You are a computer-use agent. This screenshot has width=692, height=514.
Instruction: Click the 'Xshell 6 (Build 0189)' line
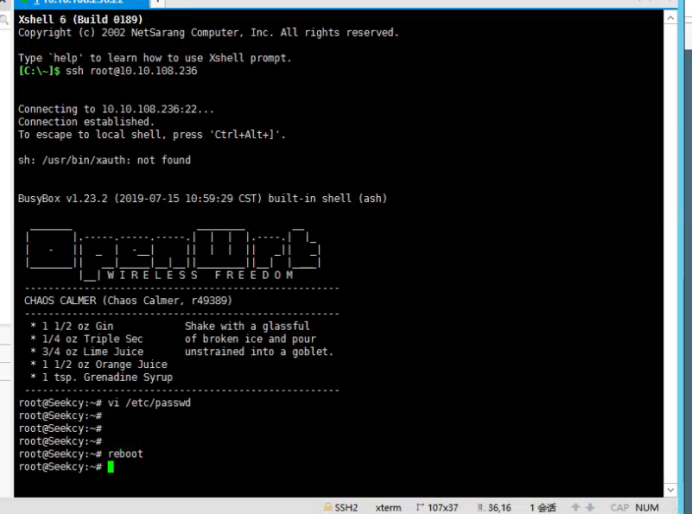[x=80, y=19]
